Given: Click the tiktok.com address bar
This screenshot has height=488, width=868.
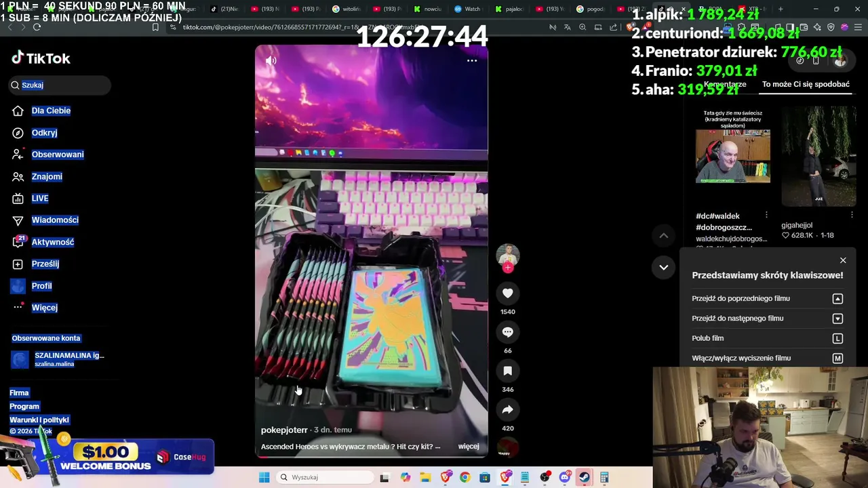Looking at the screenshot, I should [x=353, y=27].
